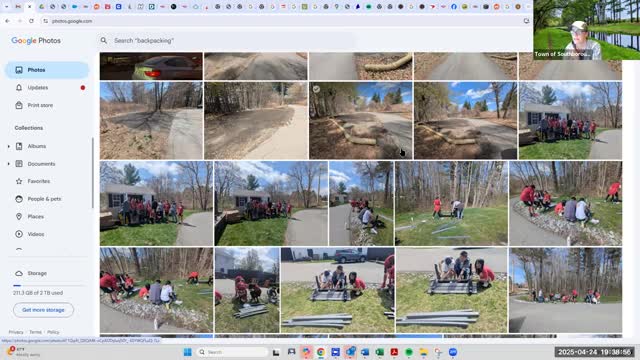
Task: Open Updates with the bell icon
Action: 19,88
